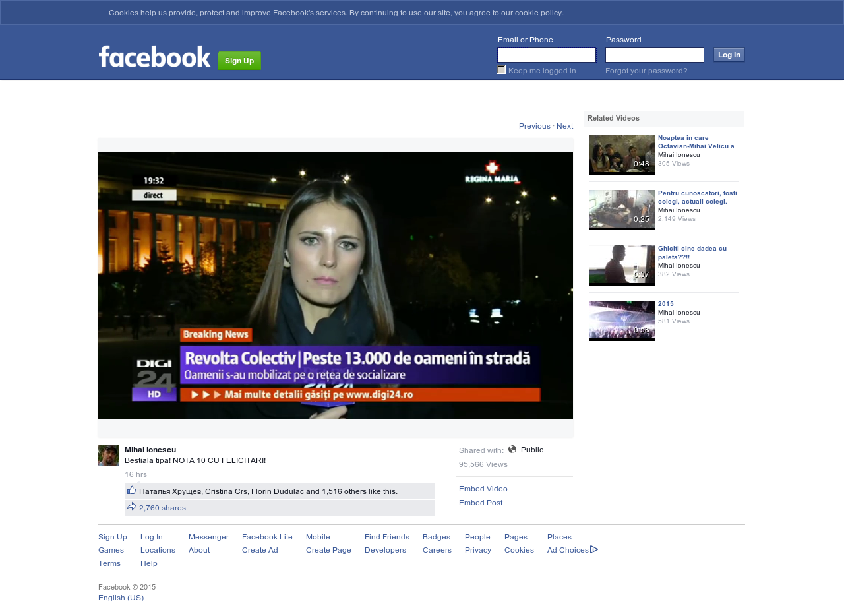The image size is (844, 616).
Task: Click footer Log In link
Action: click(x=152, y=537)
